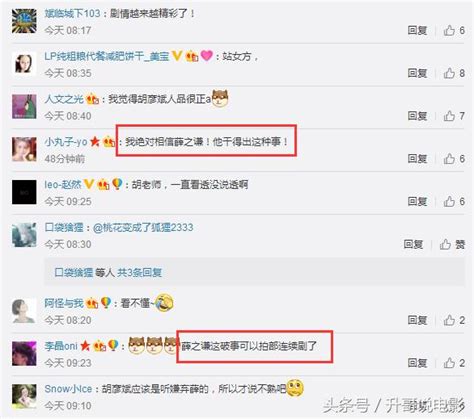This screenshot has width=474, height=419.
Task: Open leo-赵然's avatar thumbnail
Action: [x=24, y=192]
